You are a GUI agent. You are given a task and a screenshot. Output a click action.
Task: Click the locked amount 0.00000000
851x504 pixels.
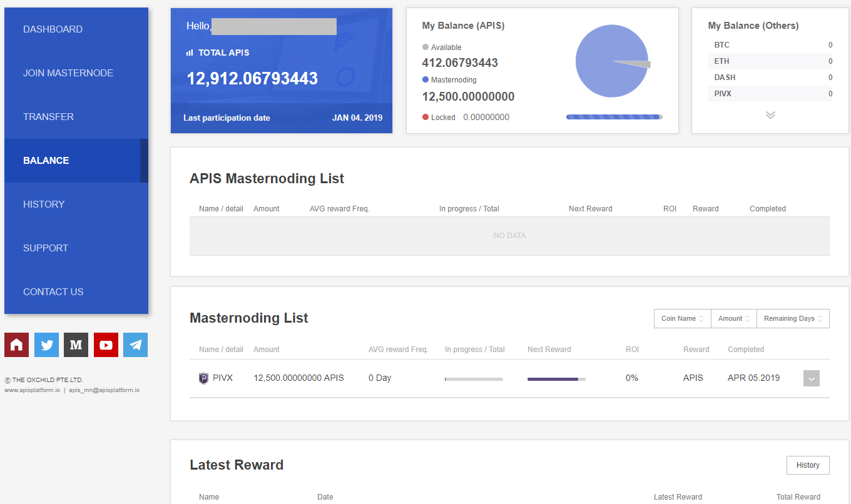[486, 117]
